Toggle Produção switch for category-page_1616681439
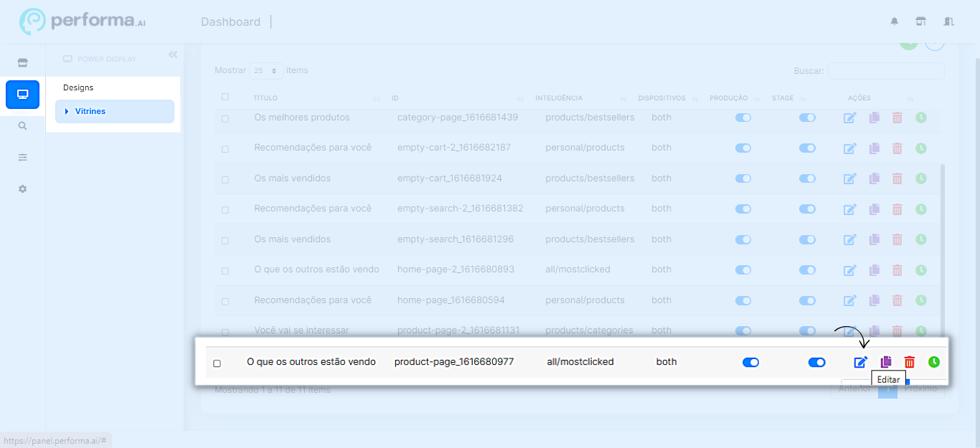This screenshot has height=448, width=980. point(743,118)
